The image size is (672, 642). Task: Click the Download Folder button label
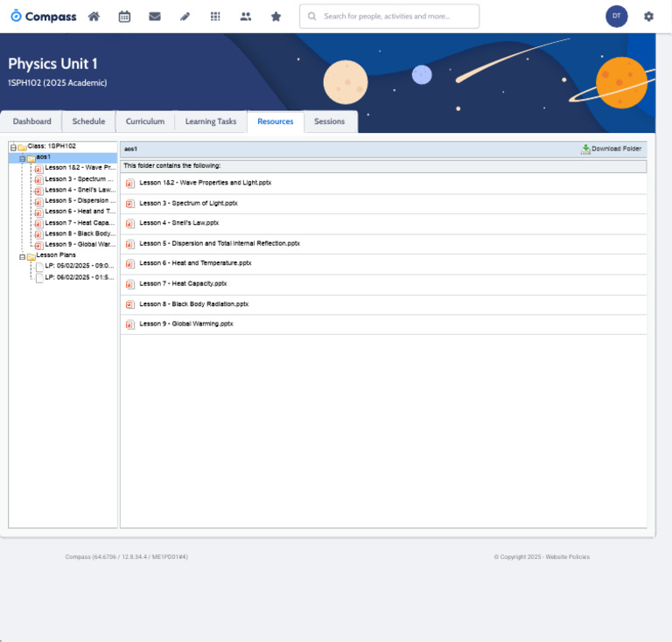(x=616, y=149)
